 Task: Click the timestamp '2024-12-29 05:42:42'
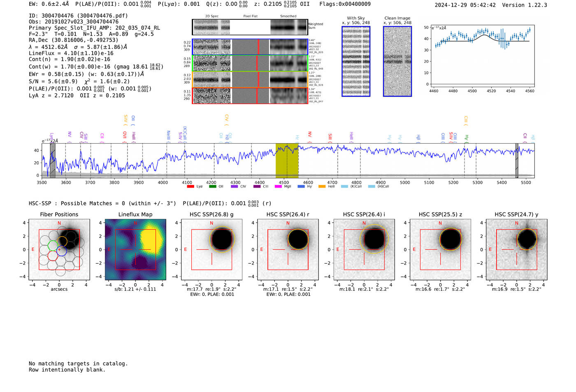tap(465, 5)
